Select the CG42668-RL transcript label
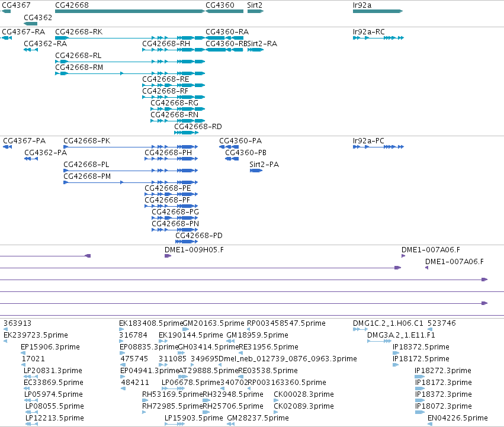 78,56
